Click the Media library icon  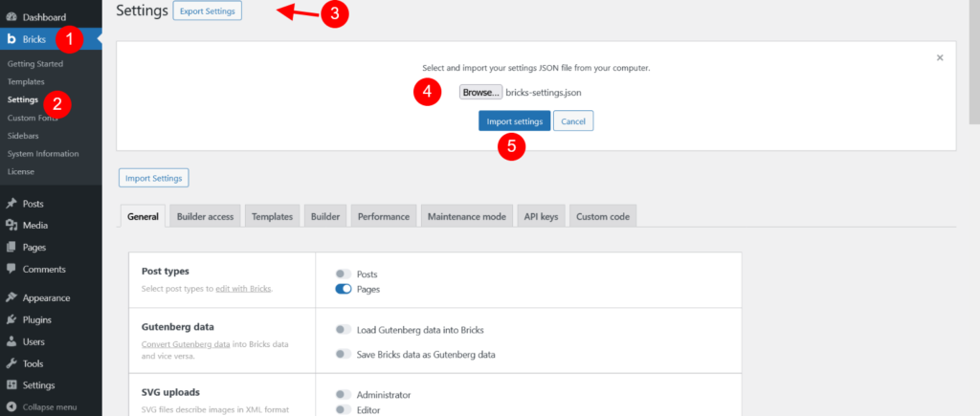11,226
